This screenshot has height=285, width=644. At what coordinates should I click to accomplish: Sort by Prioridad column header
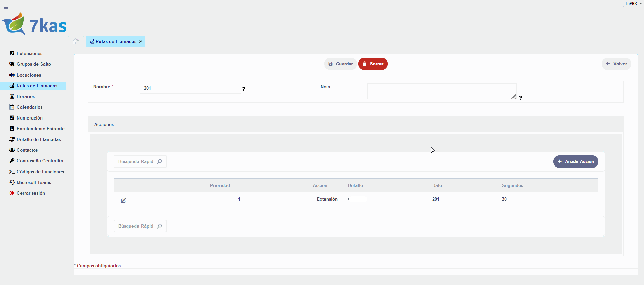(220, 185)
